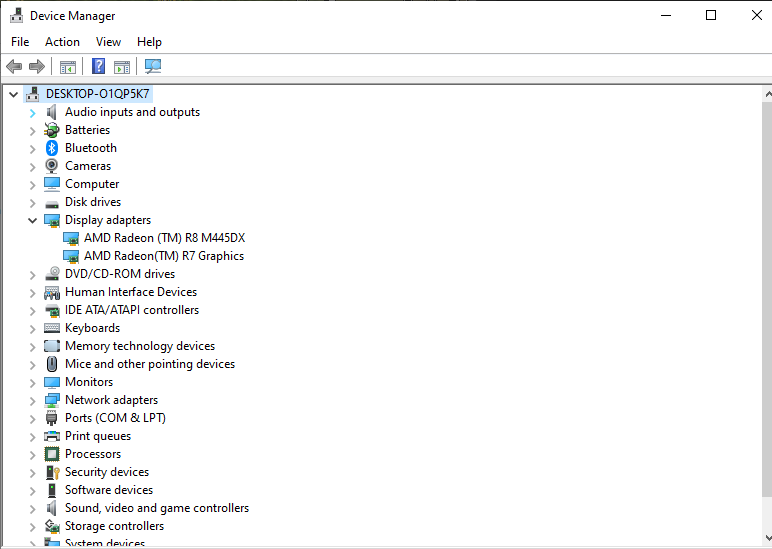Click the IDE ATA/ATAPI controllers icon
The image size is (772, 549).
pyautogui.click(x=52, y=311)
